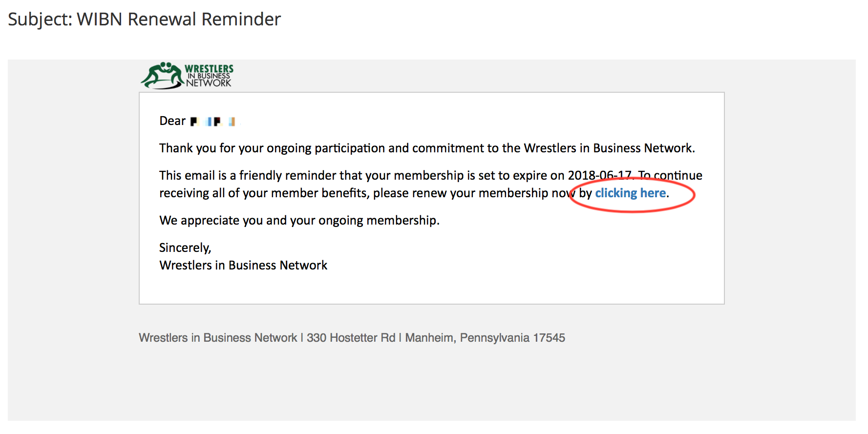Viewport: 868px width, 434px height.
Task: Click the 'Subject:' label in the header
Action: 40,20
